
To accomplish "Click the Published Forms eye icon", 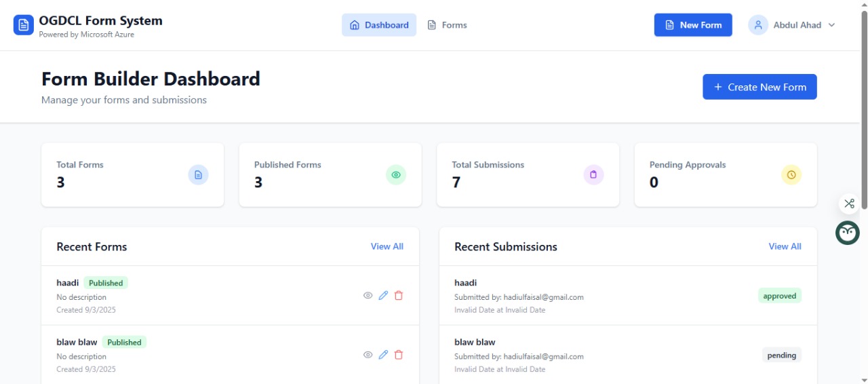I will coord(396,175).
